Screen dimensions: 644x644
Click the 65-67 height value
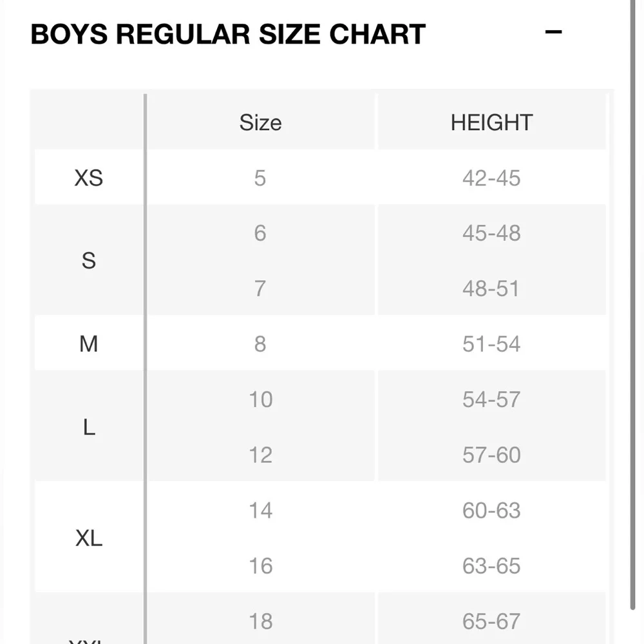point(491,621)
